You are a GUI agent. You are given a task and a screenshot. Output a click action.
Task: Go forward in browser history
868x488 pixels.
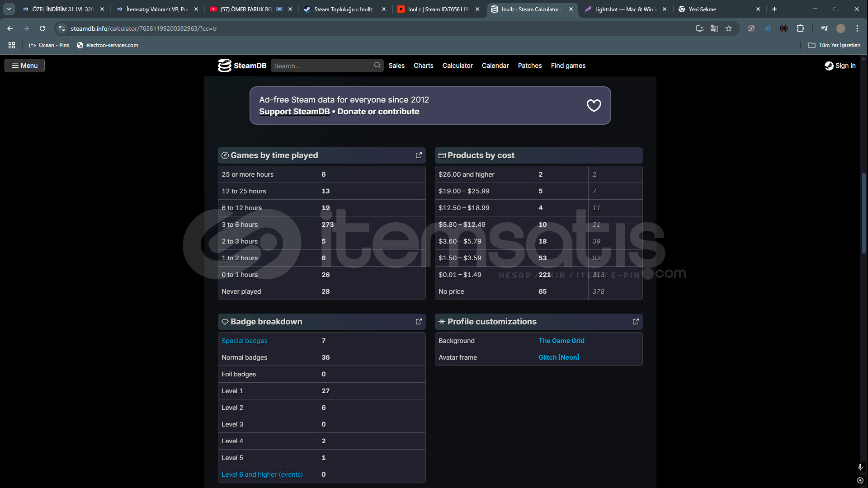click(x=26, y=28)
